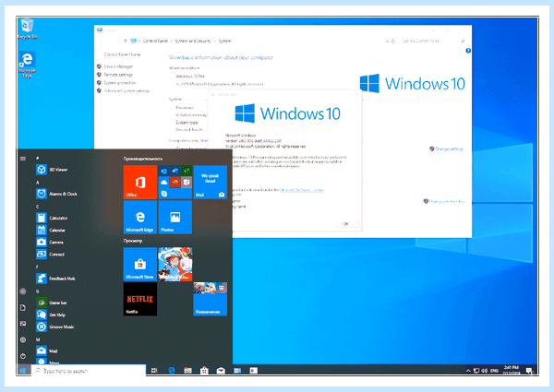The image size is (554, 392).
Task: Open the Развлечения tile folder
Action: (x=210, y=299)
